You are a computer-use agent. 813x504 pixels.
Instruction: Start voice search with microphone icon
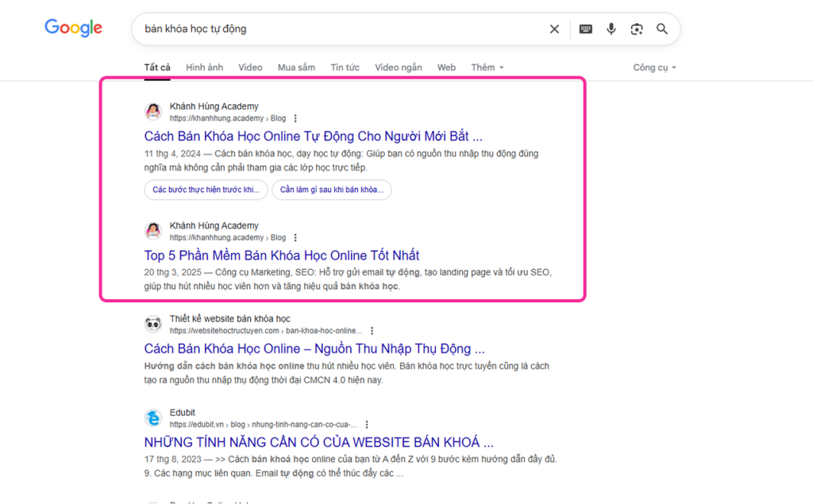coord(611,29)
